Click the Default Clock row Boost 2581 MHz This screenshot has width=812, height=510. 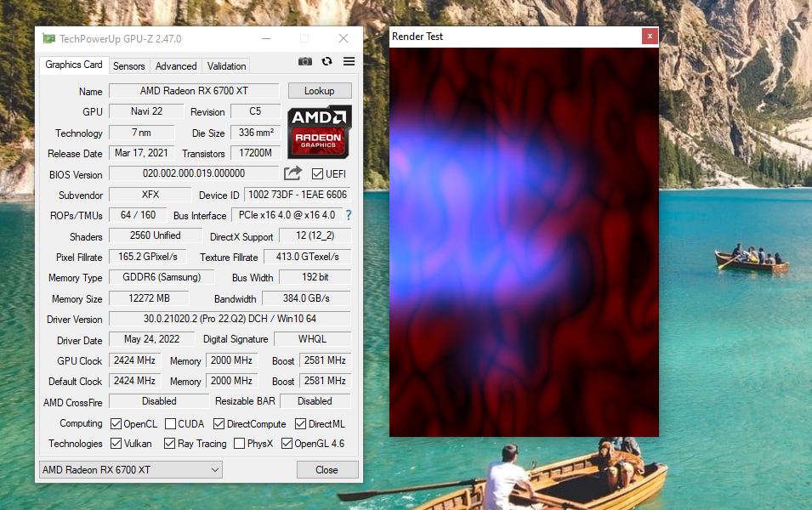coord(325,381)
